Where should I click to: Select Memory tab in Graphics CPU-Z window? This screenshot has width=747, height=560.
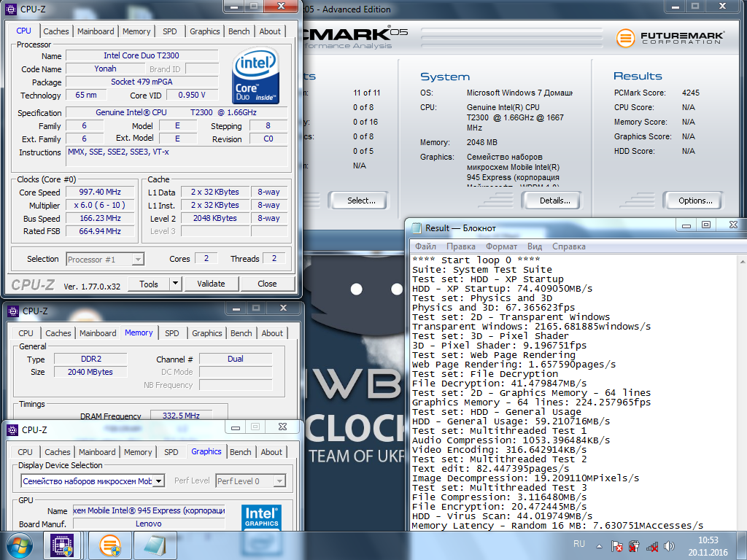click(138, 452)
